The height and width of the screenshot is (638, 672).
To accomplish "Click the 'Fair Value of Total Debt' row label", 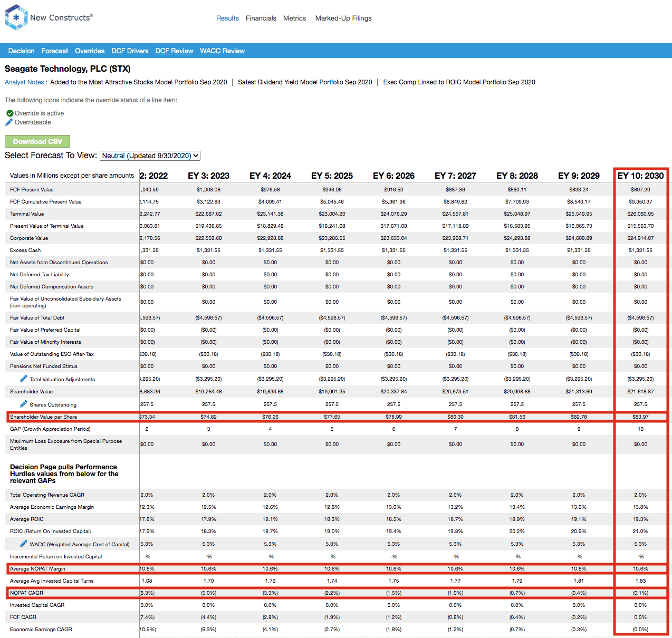I will tap(37, 317).
